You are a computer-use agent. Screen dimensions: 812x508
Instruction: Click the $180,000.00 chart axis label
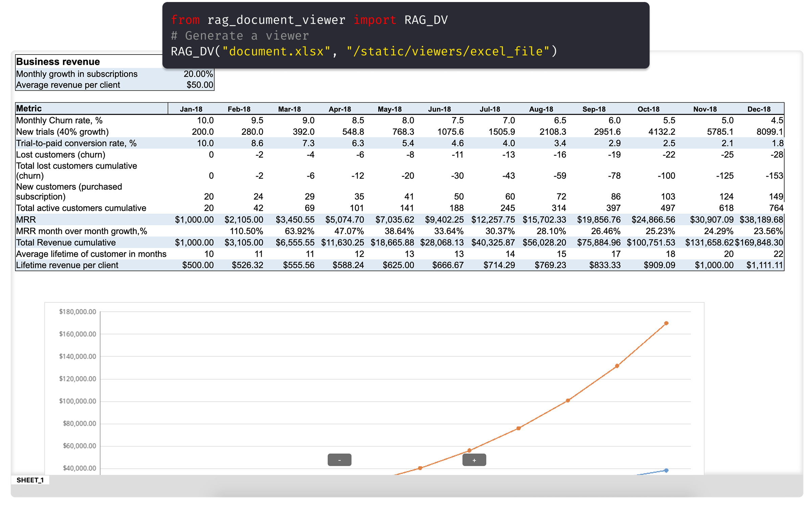pos(77,312)
